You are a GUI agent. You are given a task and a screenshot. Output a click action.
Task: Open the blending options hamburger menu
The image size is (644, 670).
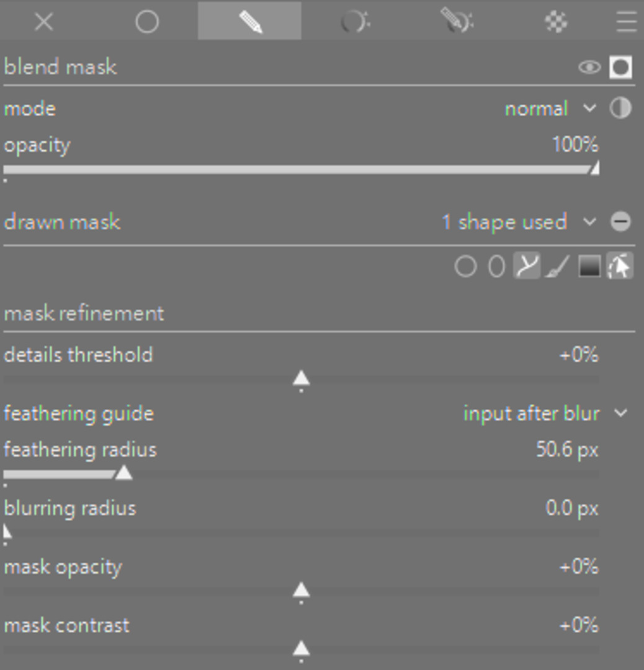point(627,22)
